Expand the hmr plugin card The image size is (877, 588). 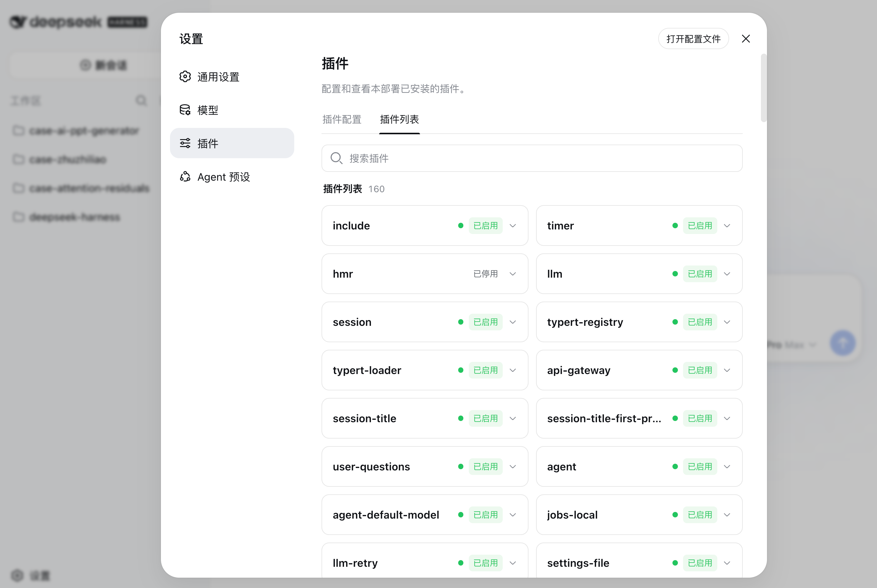point(512,274)
